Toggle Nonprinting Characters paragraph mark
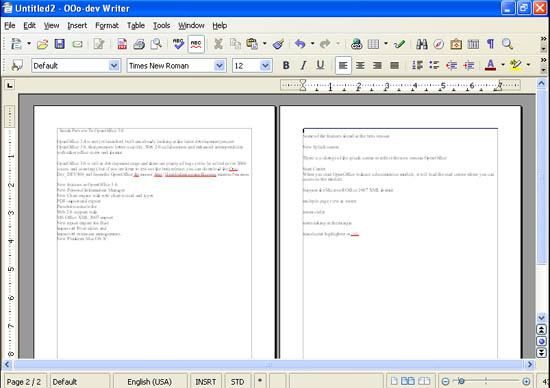Viewport: 550px width, 388px height. click(490, 44)
